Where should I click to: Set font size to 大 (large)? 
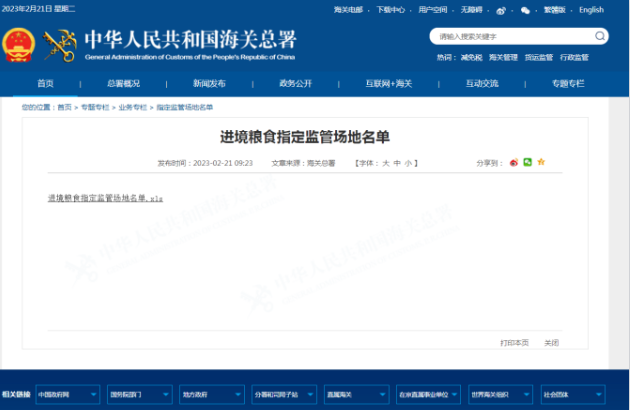pyautogui.click(x=385, y=162)
